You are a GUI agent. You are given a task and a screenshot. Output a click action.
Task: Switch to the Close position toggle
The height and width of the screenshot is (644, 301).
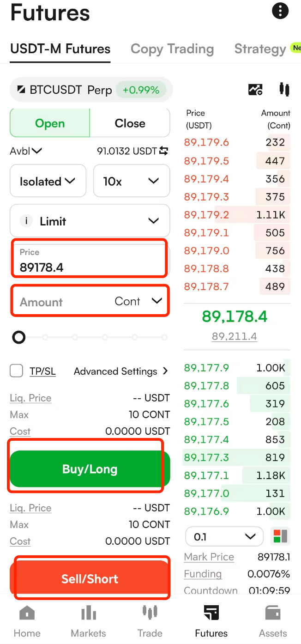click(130, 123)
